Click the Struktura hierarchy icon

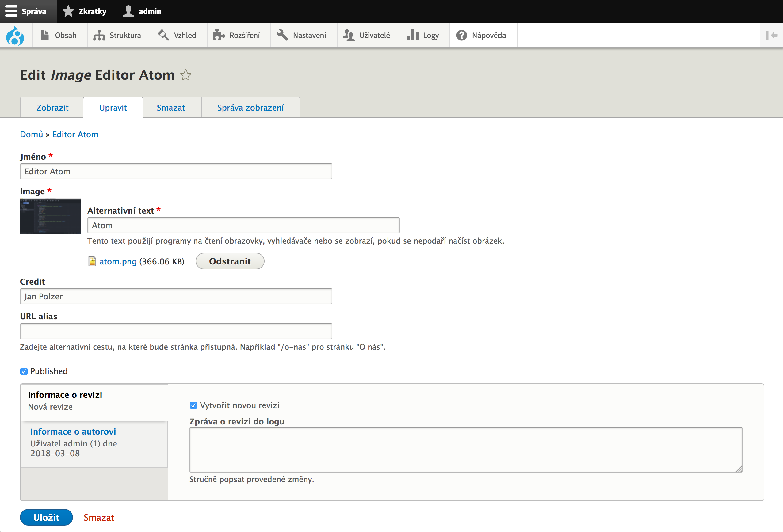(99, 35)
